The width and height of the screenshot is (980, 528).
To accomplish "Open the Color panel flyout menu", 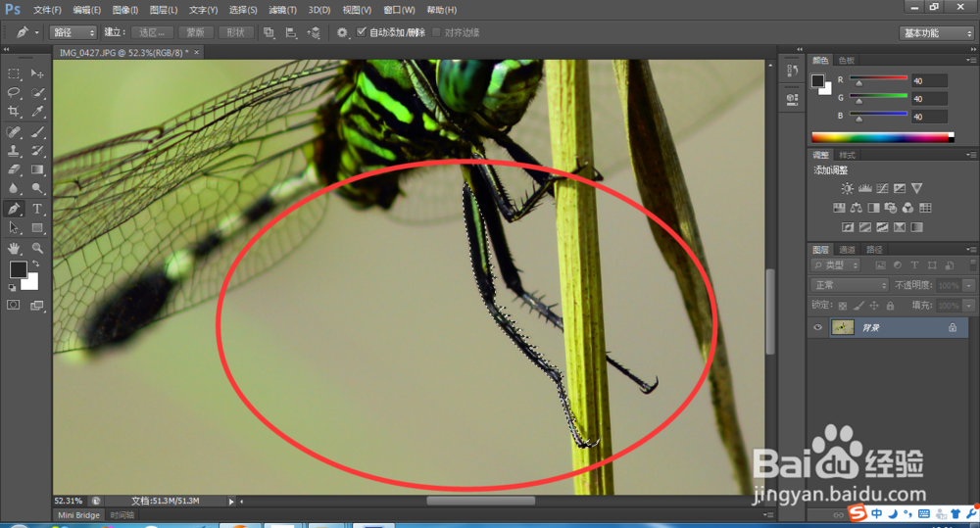I will coord(970,60).
